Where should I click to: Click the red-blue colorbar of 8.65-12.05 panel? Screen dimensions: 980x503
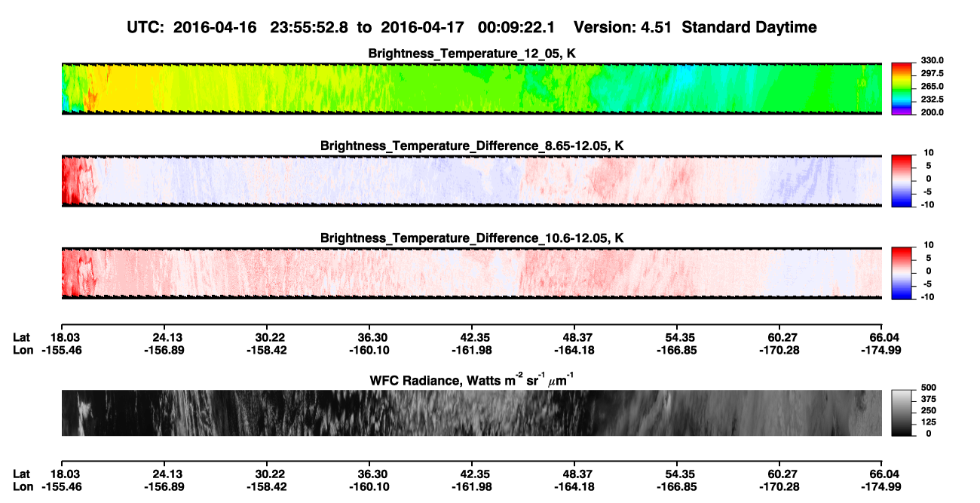click(902, 181)
